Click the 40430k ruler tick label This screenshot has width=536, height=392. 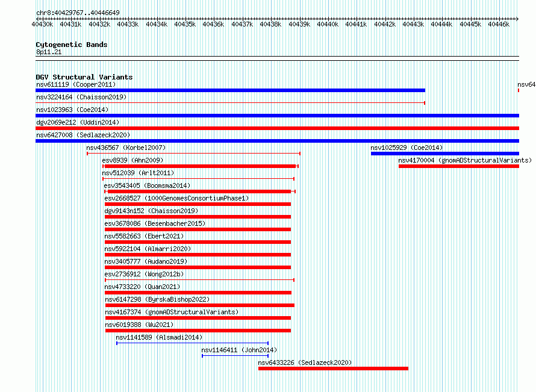point(42,24)
